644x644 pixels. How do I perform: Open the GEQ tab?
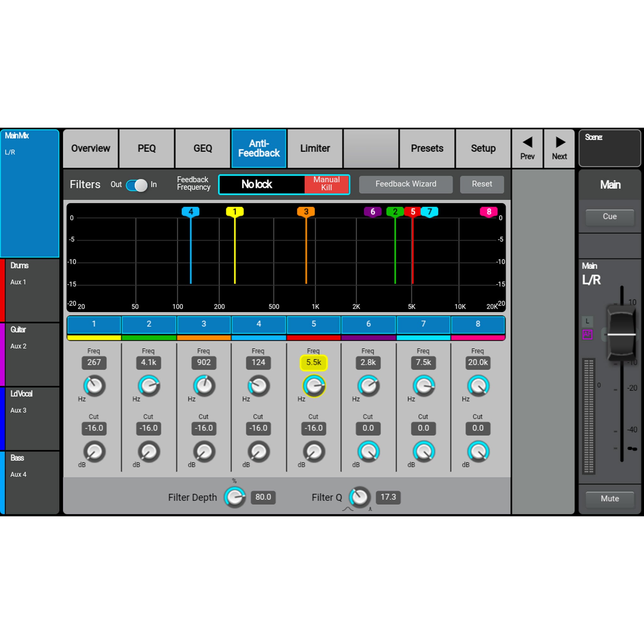[x=202, y=148]
